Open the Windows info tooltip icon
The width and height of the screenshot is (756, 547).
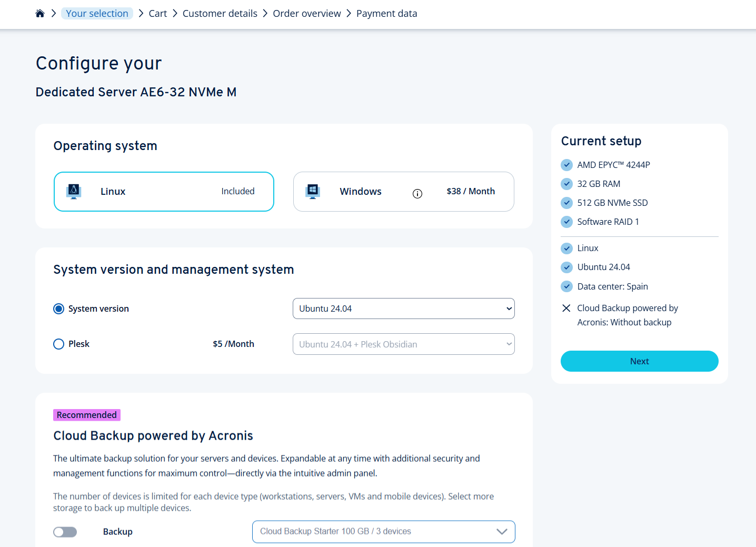417,194
